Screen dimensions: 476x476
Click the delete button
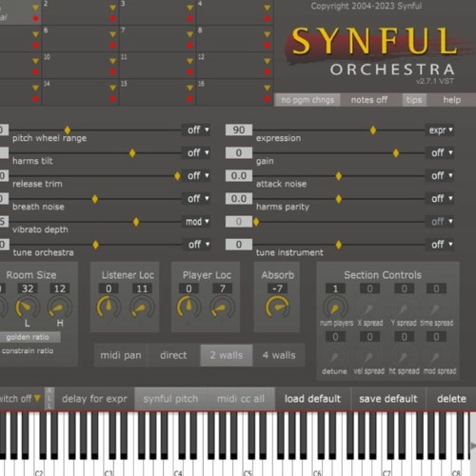tap(451, 399)
